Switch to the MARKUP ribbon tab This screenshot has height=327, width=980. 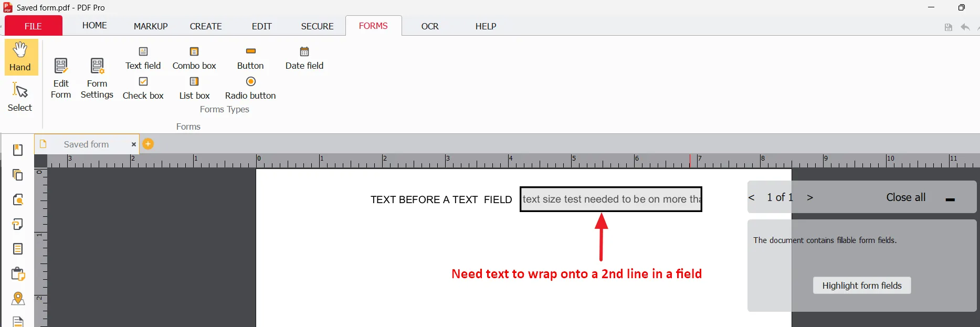pos(151,26)
